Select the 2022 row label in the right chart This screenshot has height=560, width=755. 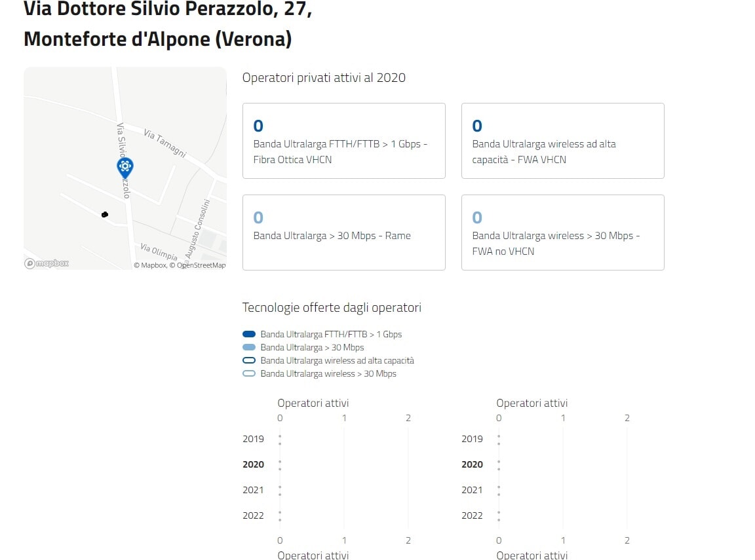[x=472, y=515]
